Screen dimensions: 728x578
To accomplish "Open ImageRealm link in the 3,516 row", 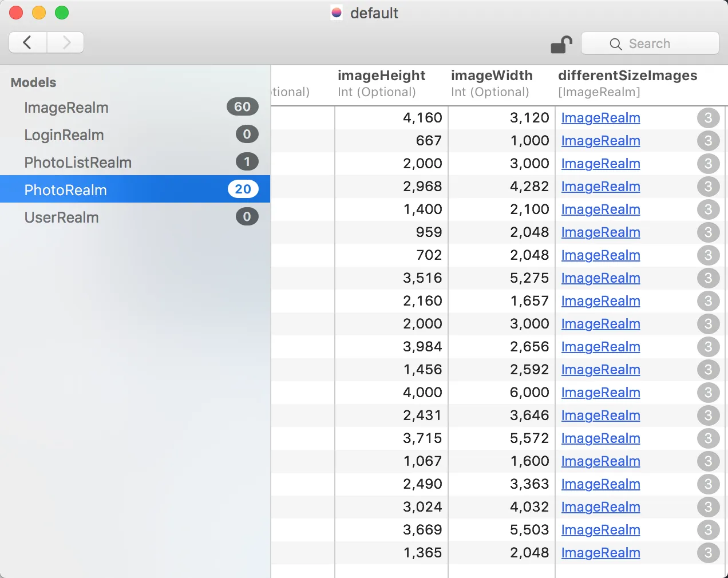I will click(600, 278).
